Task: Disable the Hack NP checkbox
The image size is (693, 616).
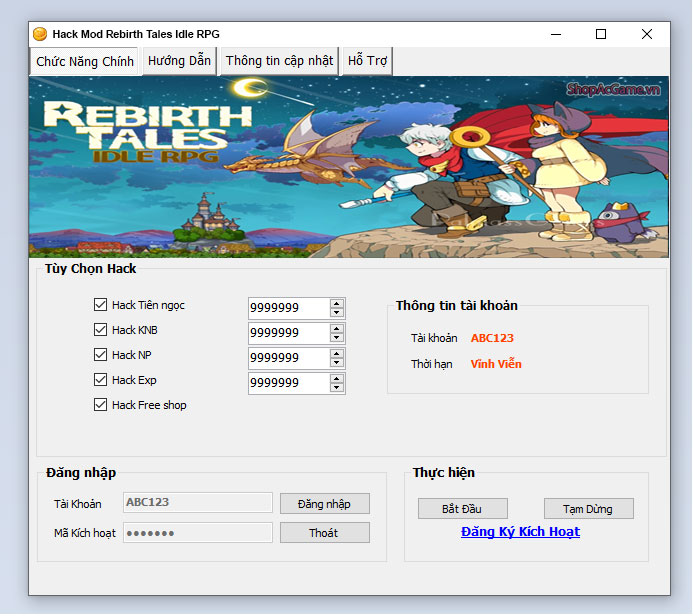Action: click(100, 354)
